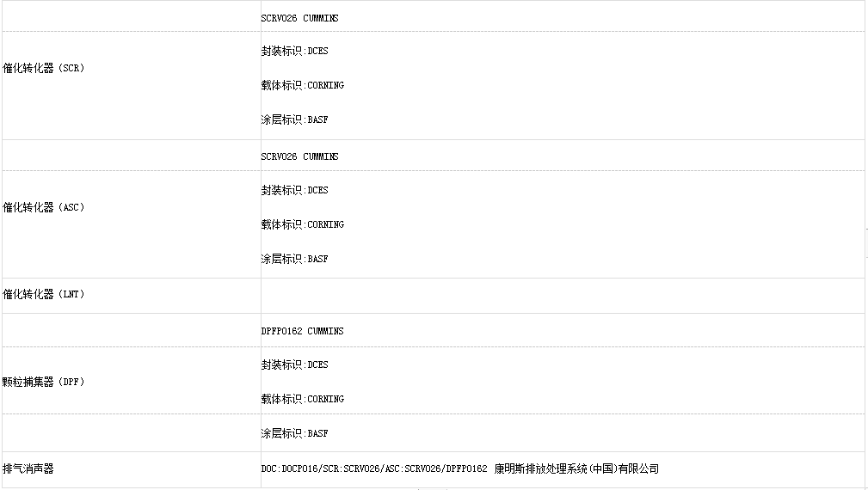This screenshot has width=868, height=490.
Task: Click SCRV026 CUMMINS in the SCR section
Action: pos(299,18)
